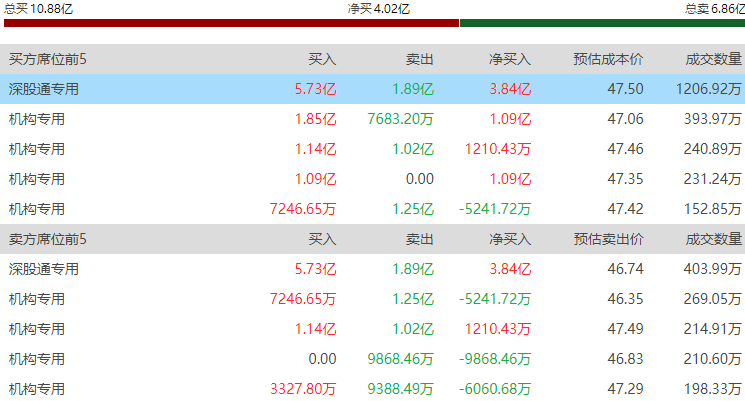Click the 240.89万 volume cell
The height and width of the screenshot is (401, 745).
pos(713,149)
